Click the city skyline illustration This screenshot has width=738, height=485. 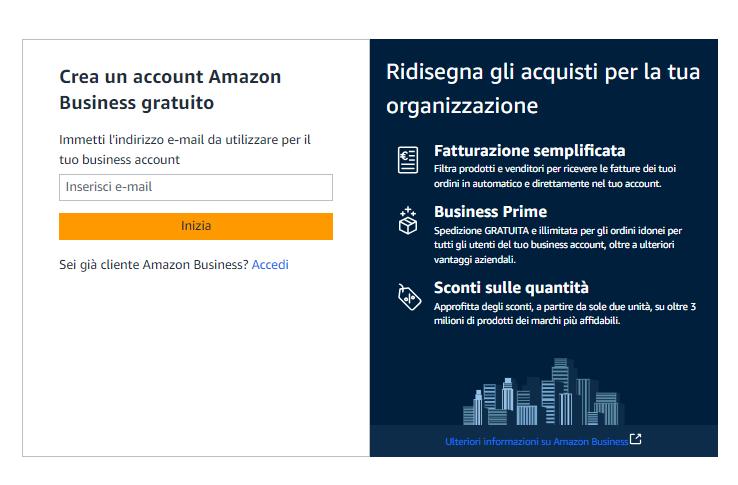point(544,392)
